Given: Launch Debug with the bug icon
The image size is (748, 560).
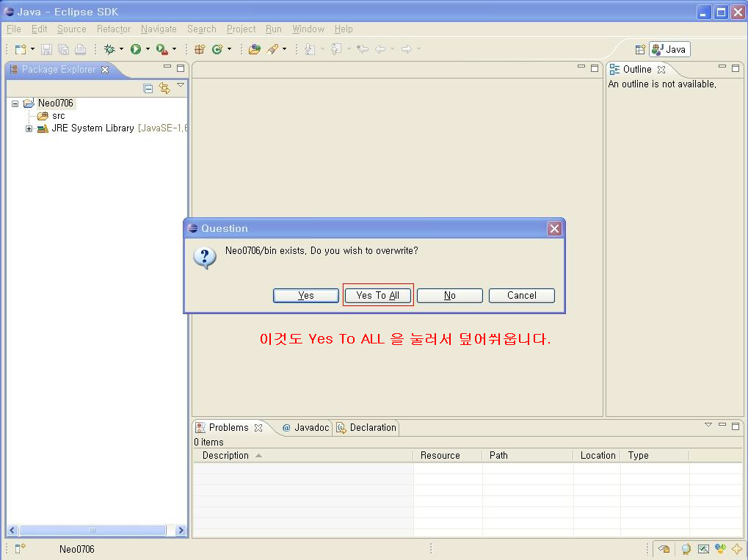Looking at the screenshot, I should [109, 49].
